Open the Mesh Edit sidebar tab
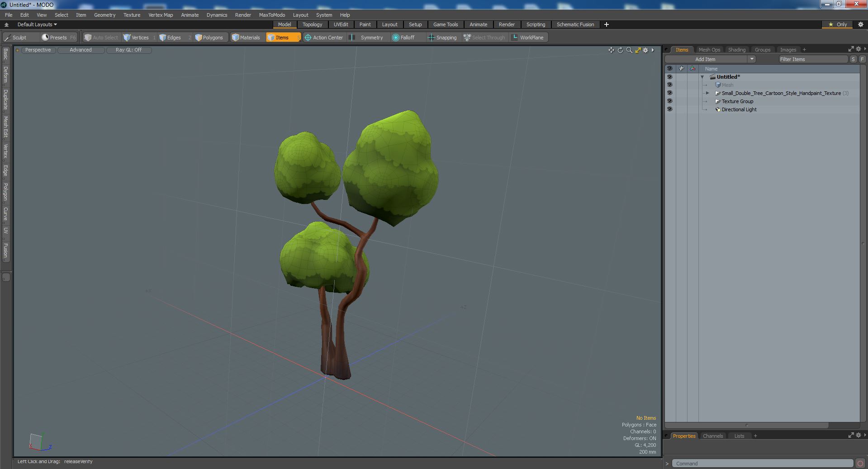The width and height of the screenshot is (868, 469). coord(6,127)
